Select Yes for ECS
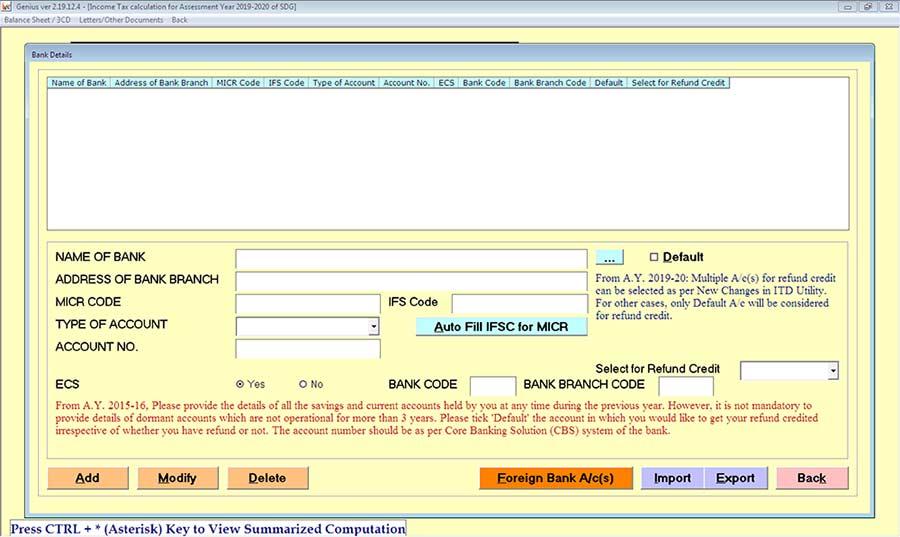 coord(240,384)
